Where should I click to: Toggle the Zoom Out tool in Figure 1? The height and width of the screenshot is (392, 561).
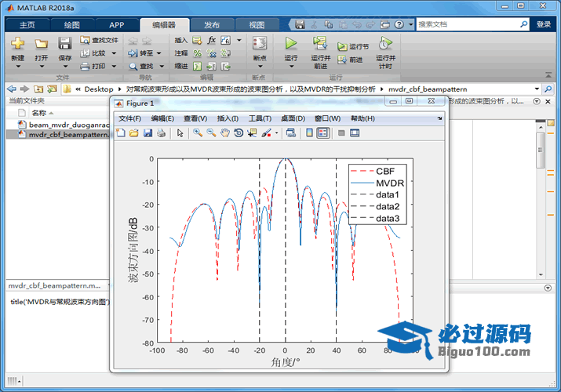coord(211,133)
